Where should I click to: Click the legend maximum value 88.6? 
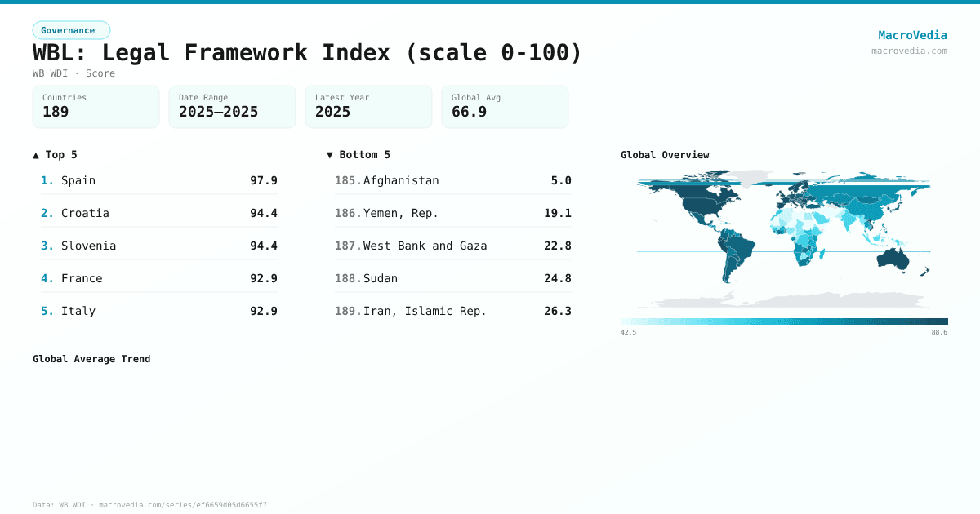[939, 332]
